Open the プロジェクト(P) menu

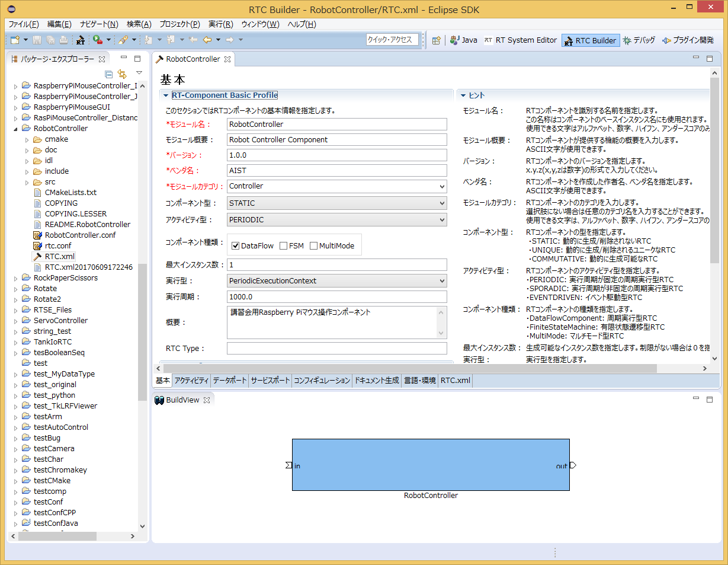pos(179,24)
